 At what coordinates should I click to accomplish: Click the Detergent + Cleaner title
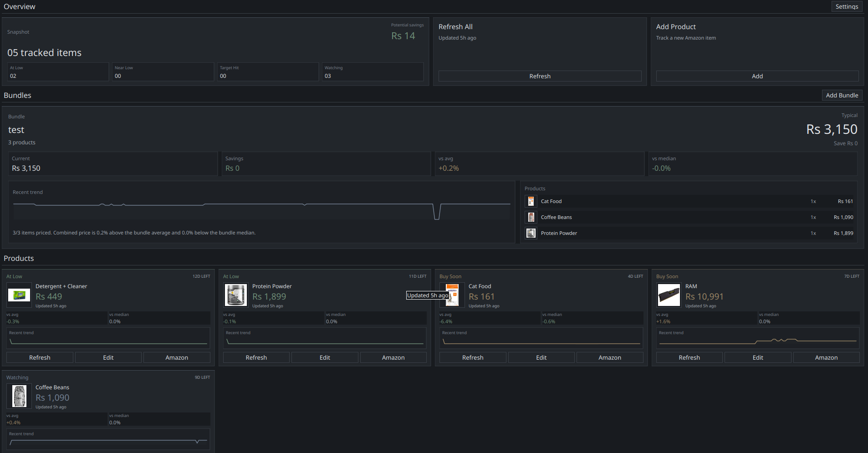61,286
